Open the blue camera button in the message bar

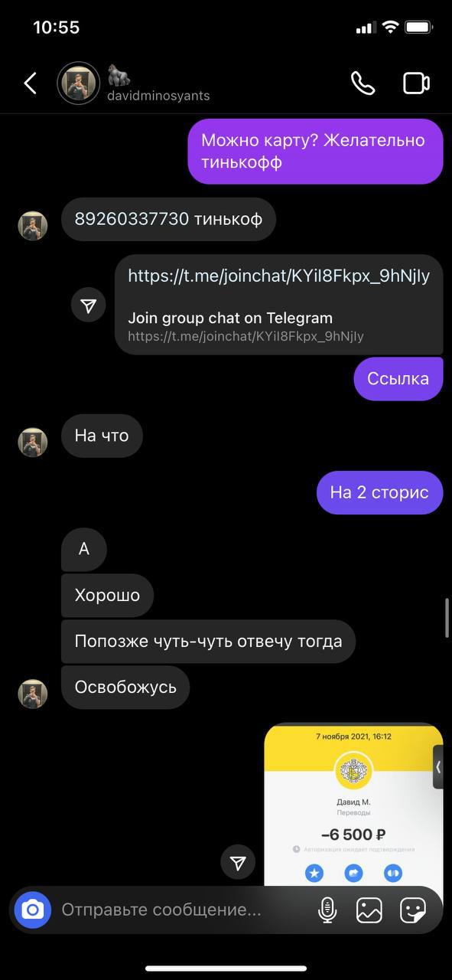tap(33, 910)
